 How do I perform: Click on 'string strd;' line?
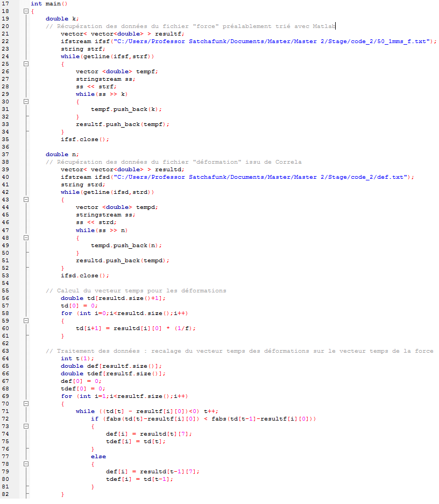[83, 185]
